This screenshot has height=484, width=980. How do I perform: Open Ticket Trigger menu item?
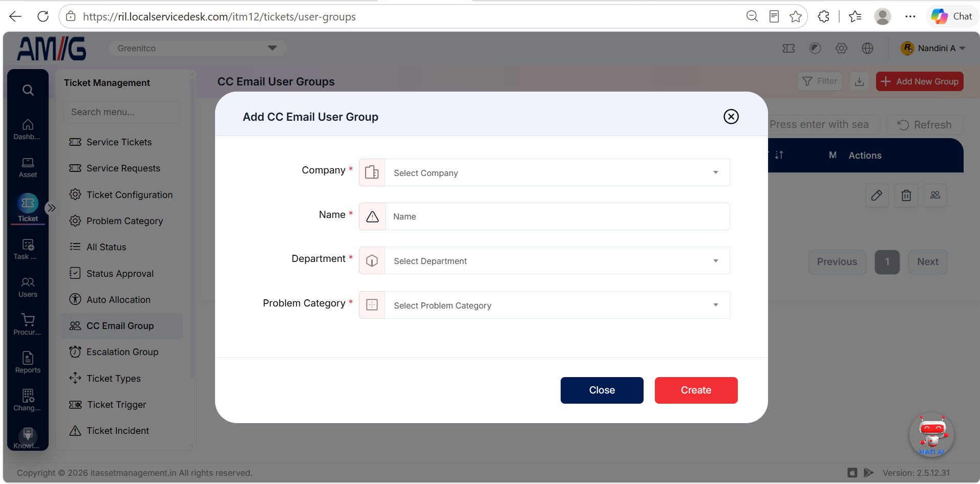121,405
